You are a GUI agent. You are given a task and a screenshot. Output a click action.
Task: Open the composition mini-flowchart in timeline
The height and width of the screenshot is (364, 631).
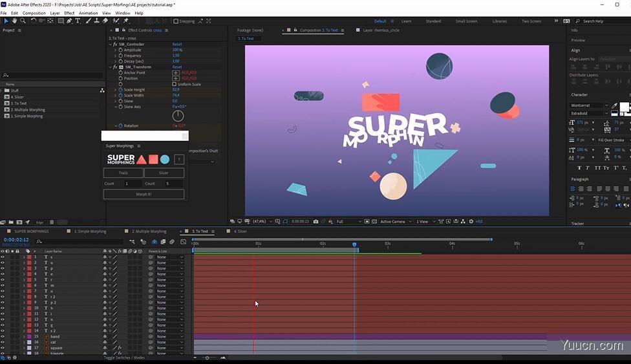coord(132,242)
